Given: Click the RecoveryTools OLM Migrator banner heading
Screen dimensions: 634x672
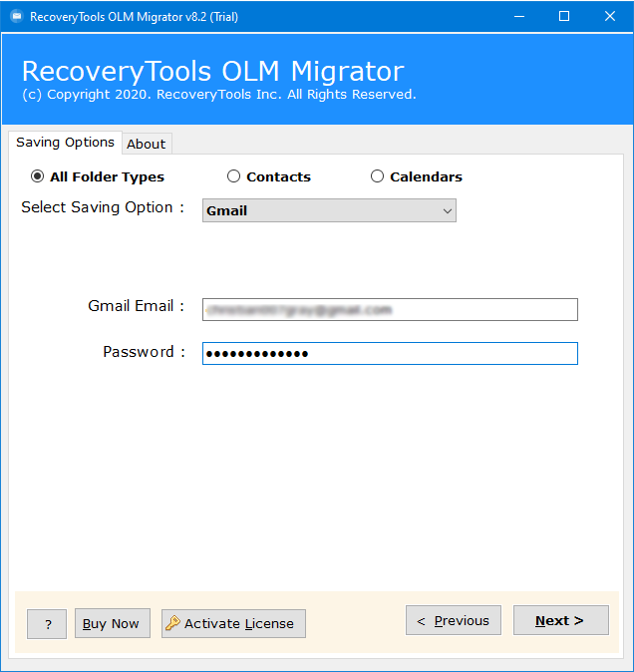Looking at the screenshot, I should click(x=213, y=71).
